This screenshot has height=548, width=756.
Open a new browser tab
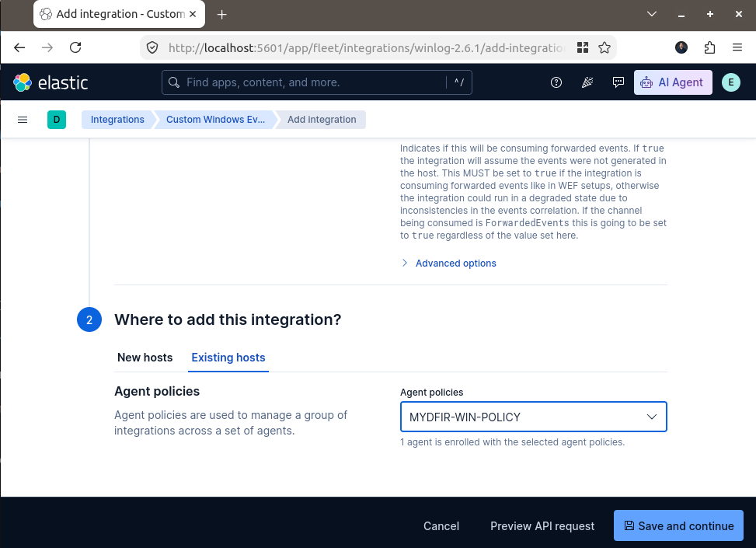click(221, 15)
